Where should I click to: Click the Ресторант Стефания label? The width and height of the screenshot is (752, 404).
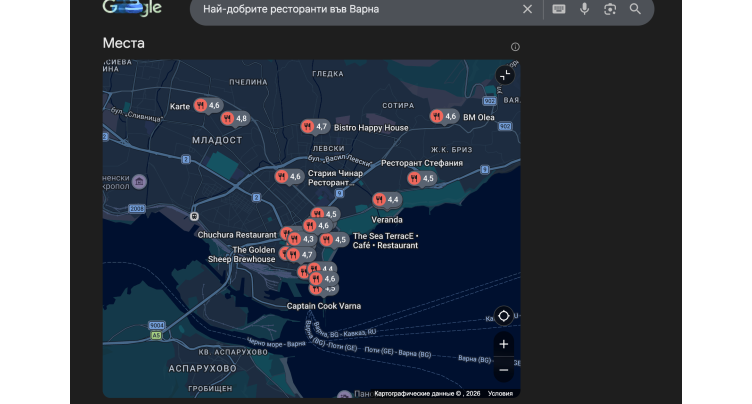click(x=422, y=163)
